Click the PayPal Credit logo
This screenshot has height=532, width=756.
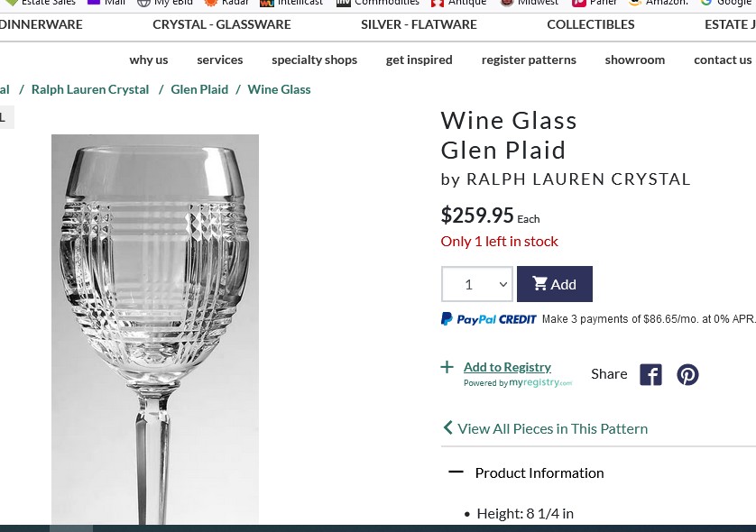click(489, 318)
